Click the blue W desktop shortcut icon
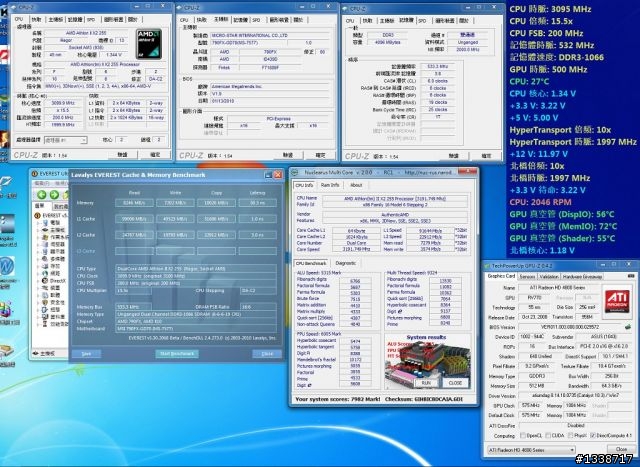This screenshot has width=640, height=467. click(x=7, y=266)
